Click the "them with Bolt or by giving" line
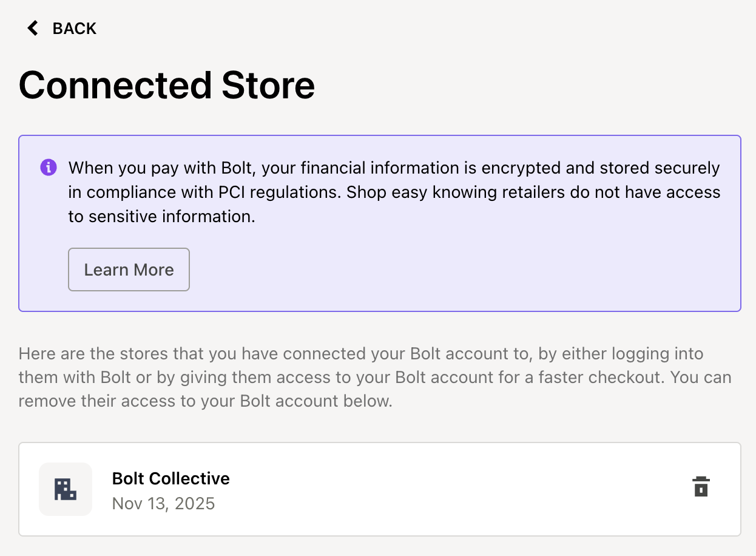Screen dimensions: 756x556 tap(374, 378)
